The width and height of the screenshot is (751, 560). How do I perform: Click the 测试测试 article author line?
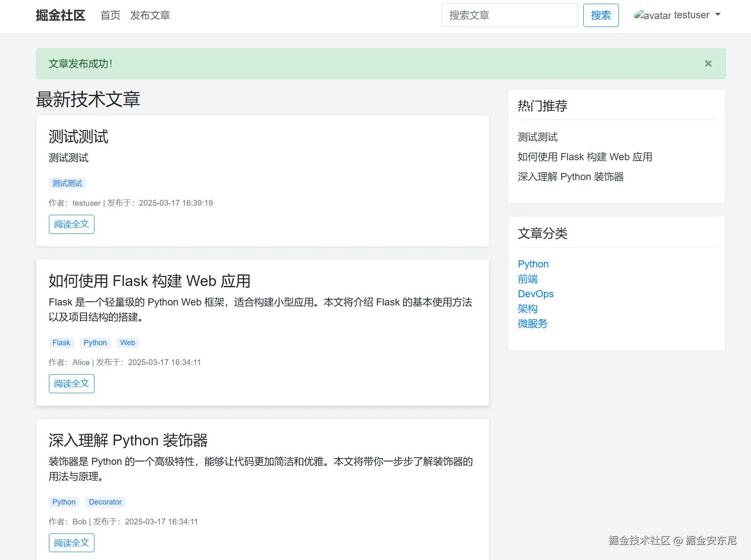pyautogui.click(x=131, y=203)
